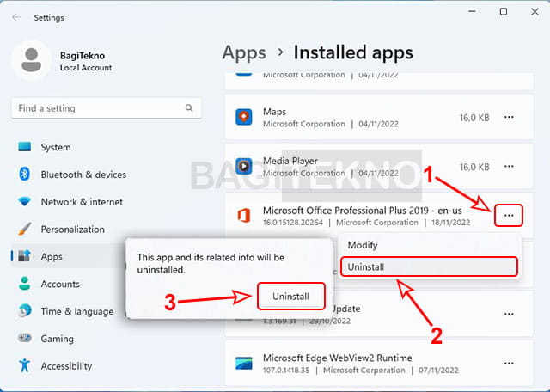Minimize the Settings window

click(472, 11)
